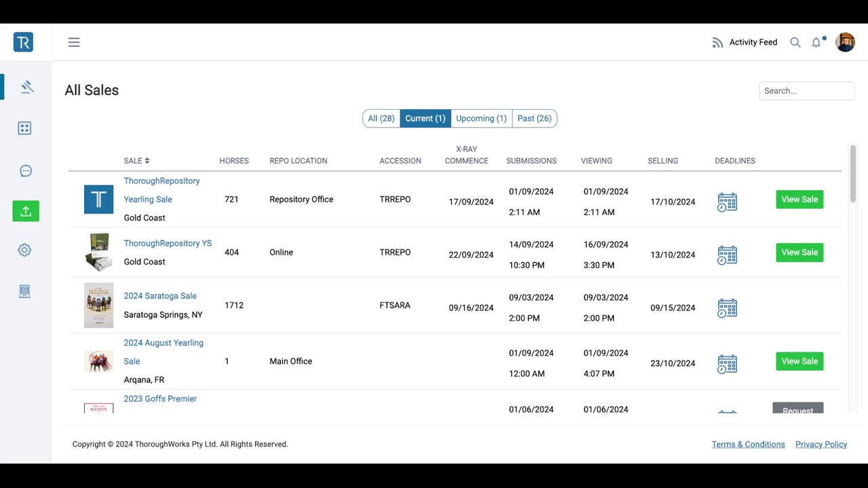This screenshot has width=868, height=488.
Task: Open the dashboard grid icon in sidebar
Action: coord(25,128)
